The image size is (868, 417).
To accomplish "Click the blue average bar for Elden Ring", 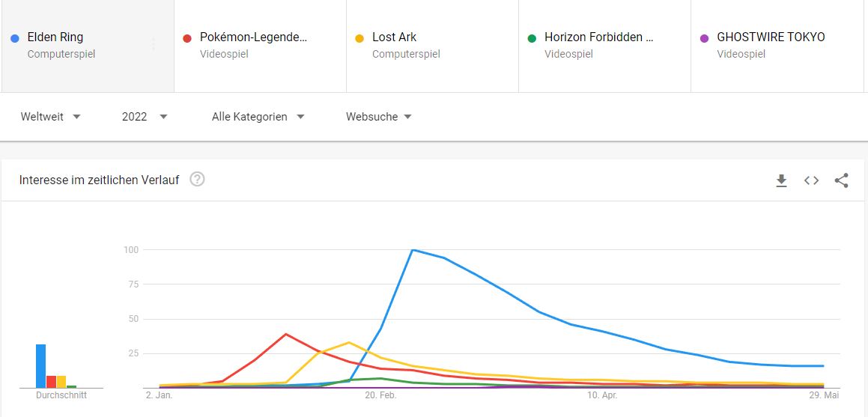I will coord(41,366).
